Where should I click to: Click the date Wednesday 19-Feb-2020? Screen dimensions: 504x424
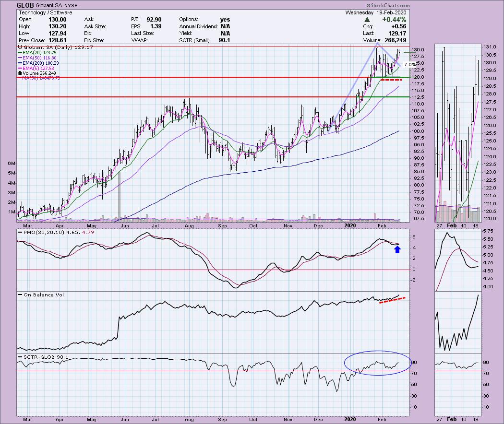click(x=376, y=12)
